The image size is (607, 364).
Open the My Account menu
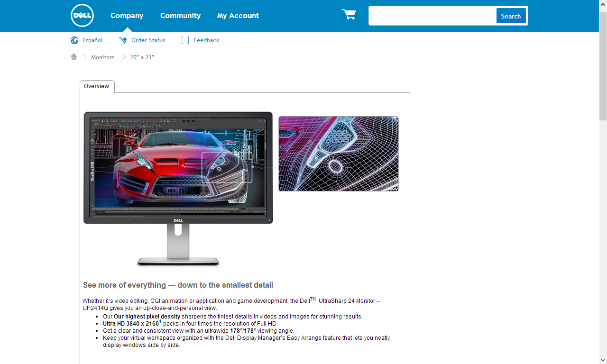pos(238,16)
